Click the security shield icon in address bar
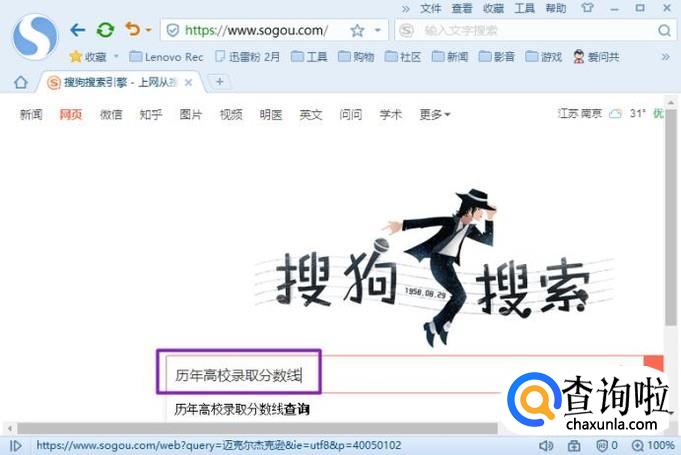The width and height of the screenshot is (681, 455). [172, 30]
